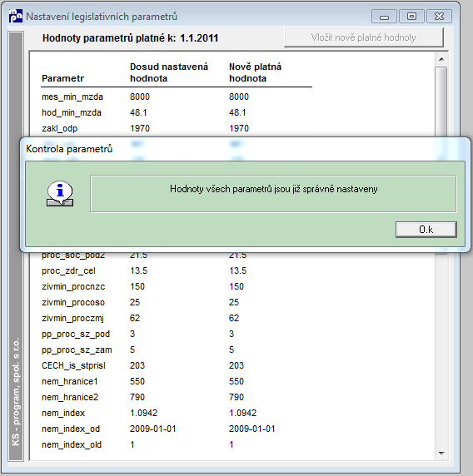Select the nem_hranice2 parameter name
The height and width of the screenshot is (476, 473).
[x=70, y=397]
